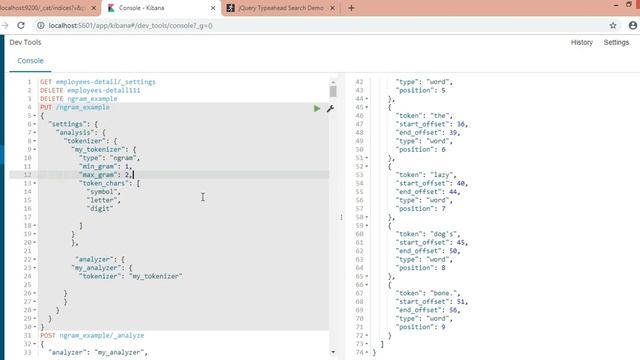Go forward with the browser arrow
Image resolution: width=640 pixels, height=360 pixels.
[x=5, y=25]
